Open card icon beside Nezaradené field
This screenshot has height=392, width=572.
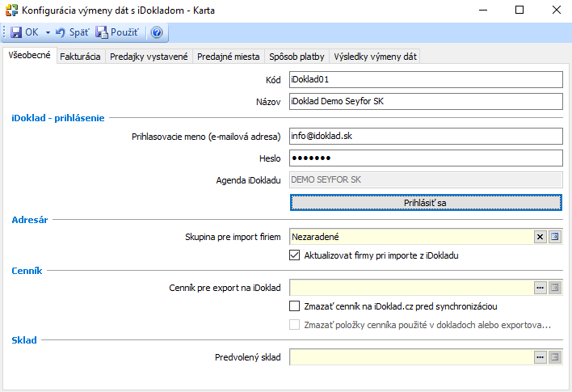pos(554,237)
